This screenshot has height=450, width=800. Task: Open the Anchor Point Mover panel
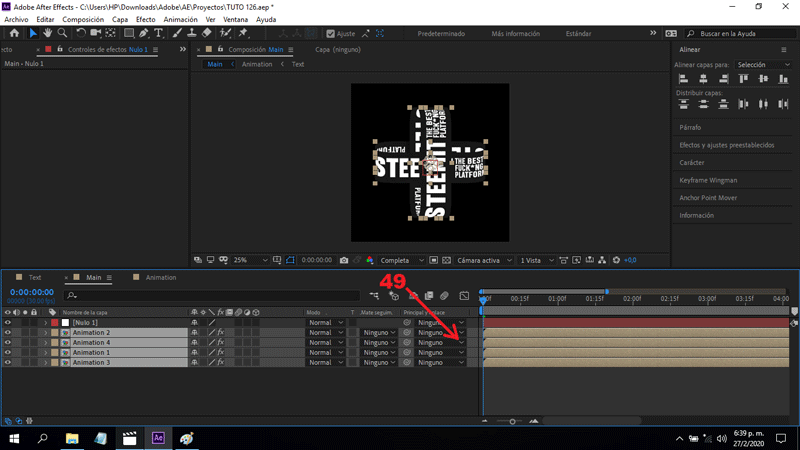pyautogui.click(x=708, y=198)
